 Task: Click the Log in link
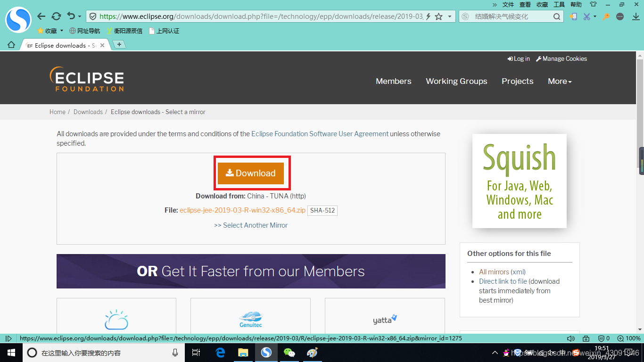[x=519, y=58]
